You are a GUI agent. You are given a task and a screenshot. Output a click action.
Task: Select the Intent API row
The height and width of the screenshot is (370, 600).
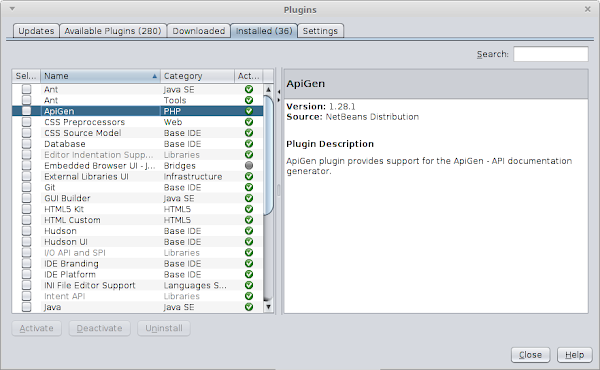137,296
